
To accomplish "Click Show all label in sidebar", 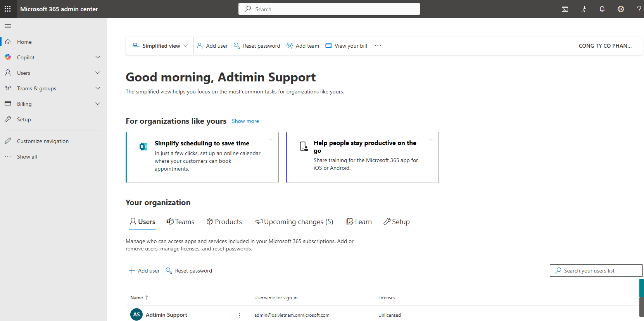I will (x=27, y=157).
